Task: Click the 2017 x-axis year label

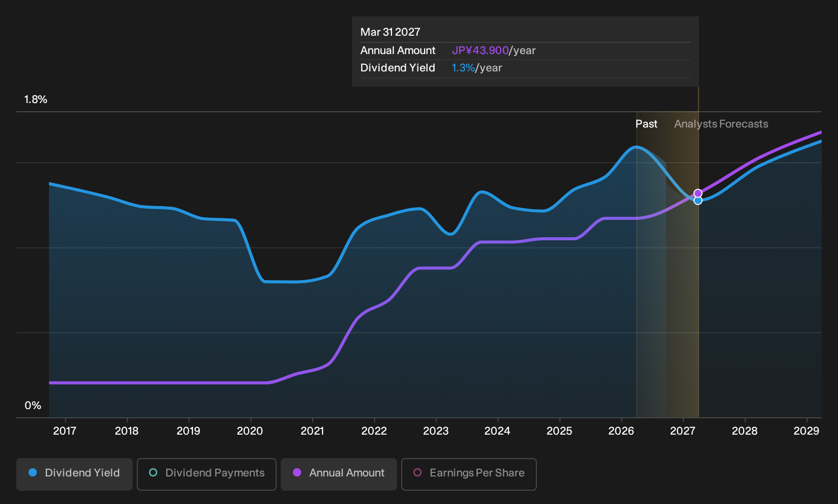Action: coord(65,431)
